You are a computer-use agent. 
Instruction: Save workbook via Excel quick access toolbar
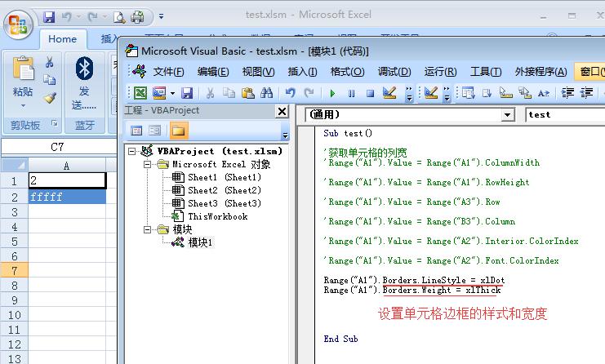(49, 17)
